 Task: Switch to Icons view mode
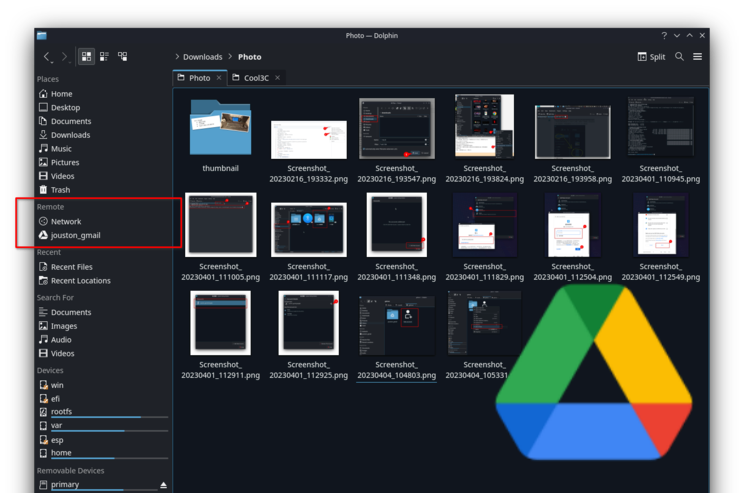tap(86, 56)
